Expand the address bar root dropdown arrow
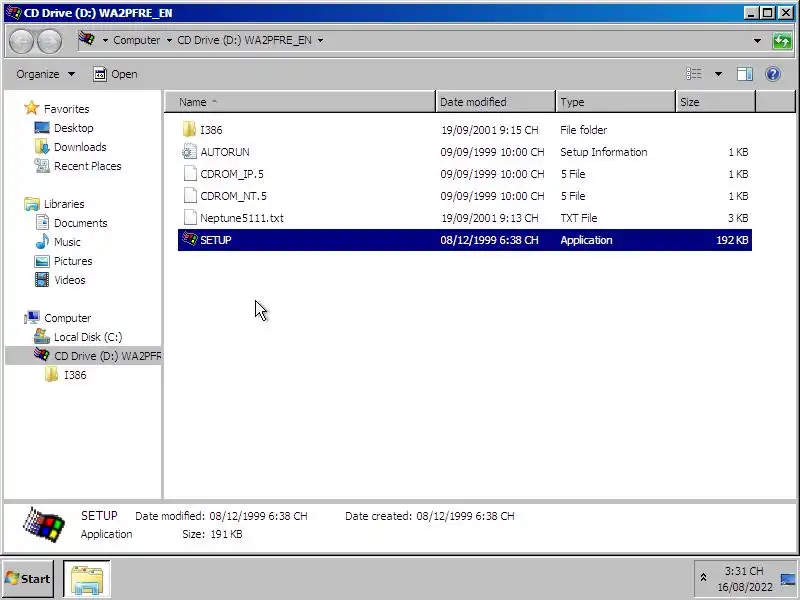Screen dimensions: 800x600 [105, 40]
